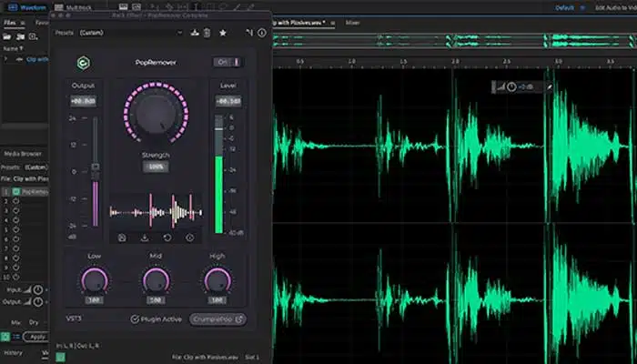Click the Level value field
This screenshot has width=637, height=364.
[228, 101]
